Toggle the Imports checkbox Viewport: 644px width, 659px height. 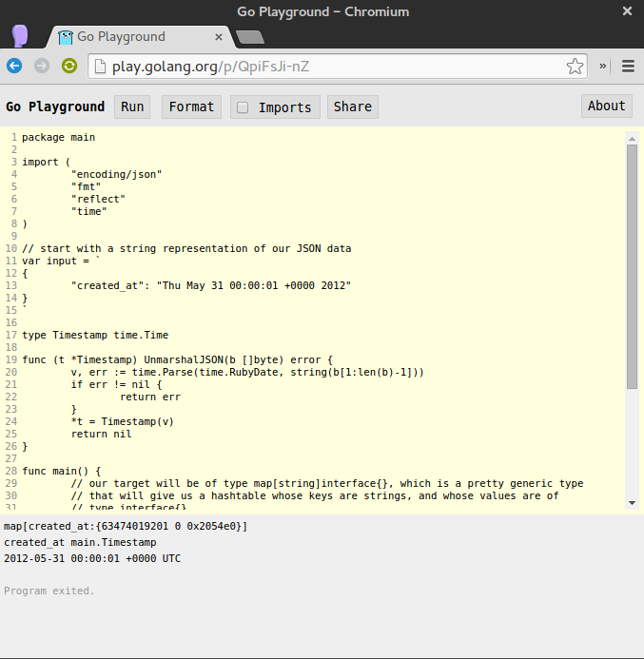243,107
